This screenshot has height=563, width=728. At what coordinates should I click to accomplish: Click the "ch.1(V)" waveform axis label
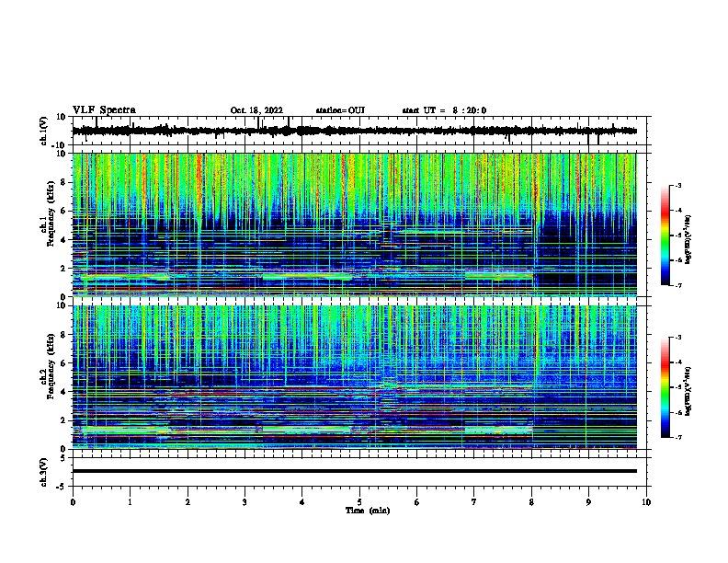[x=44, y=131]
